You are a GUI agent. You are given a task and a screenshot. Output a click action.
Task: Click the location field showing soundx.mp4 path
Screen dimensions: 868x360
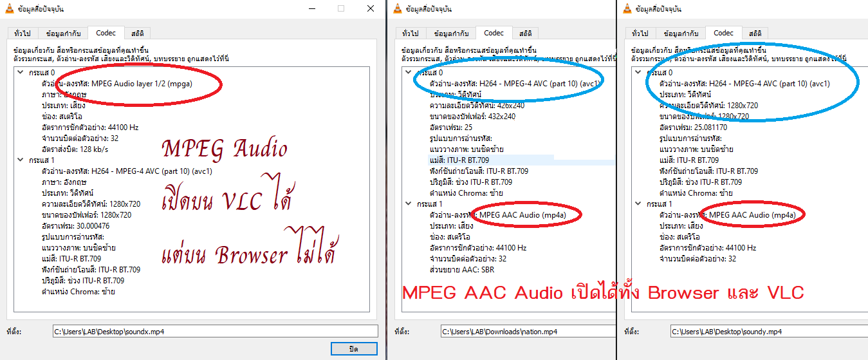215,332
